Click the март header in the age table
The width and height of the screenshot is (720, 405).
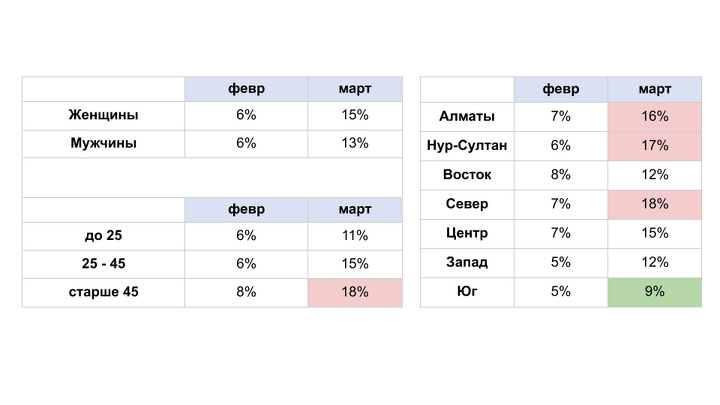(355, 209)
